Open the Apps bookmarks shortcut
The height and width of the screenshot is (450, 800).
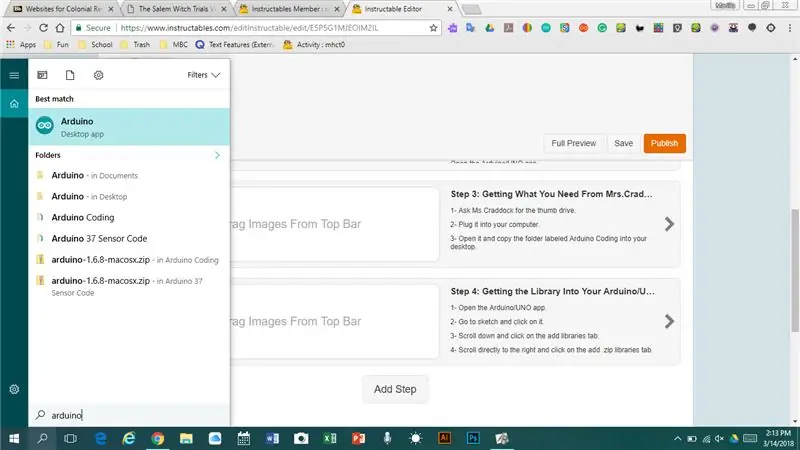pos(21,45)
